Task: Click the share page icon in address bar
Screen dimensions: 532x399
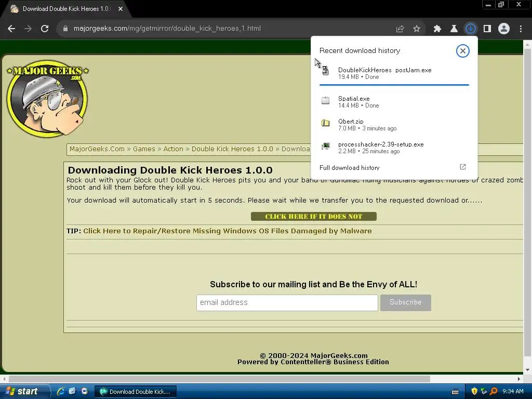Action: coord(400,29)
